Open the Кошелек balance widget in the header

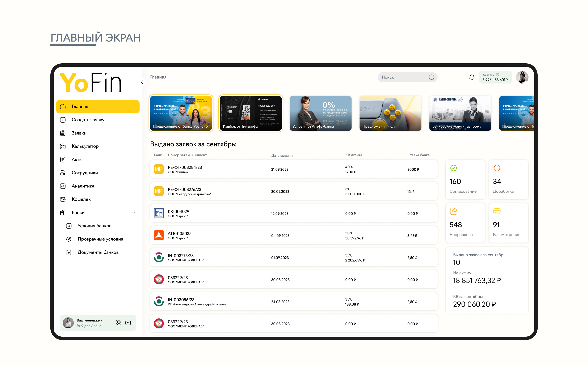tap(495, 77)
